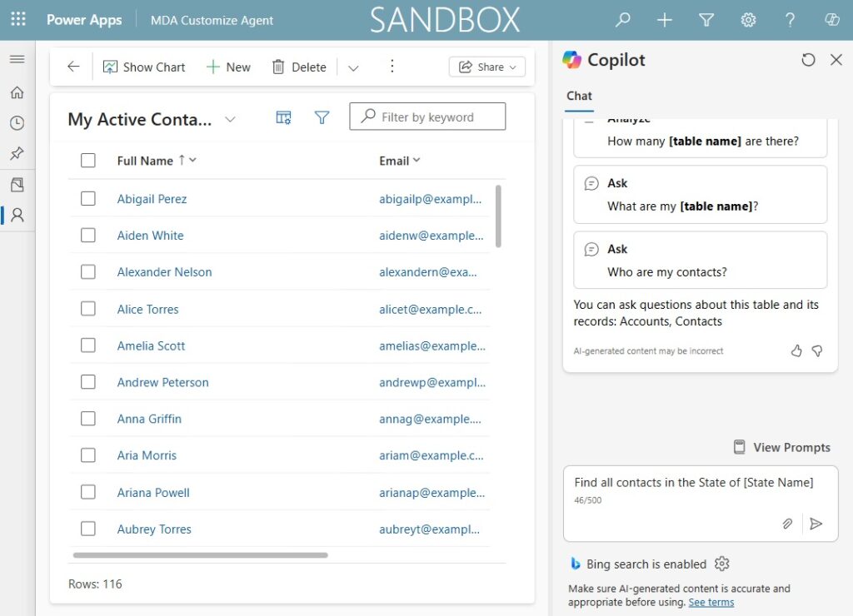Open the Power Apps app launcher waffle
The height and width of the screenshot is (616, 853).
click(17, 20)
